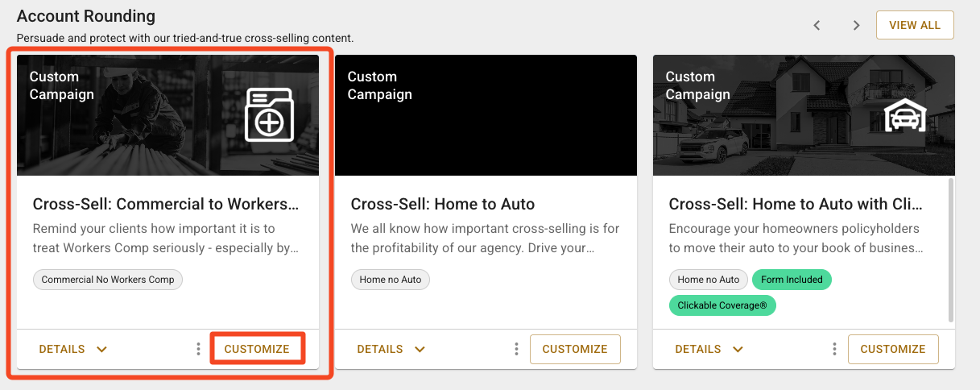Click the previous carousel arrow
The width and height of the screenshot is (980, 390).
point(817,25)
